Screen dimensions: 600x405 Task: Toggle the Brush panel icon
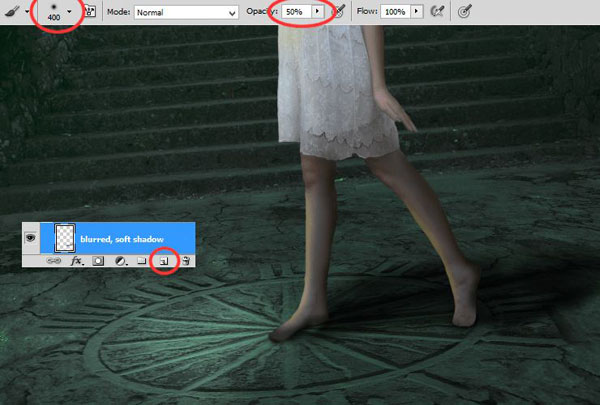click(x=90, y=11)
